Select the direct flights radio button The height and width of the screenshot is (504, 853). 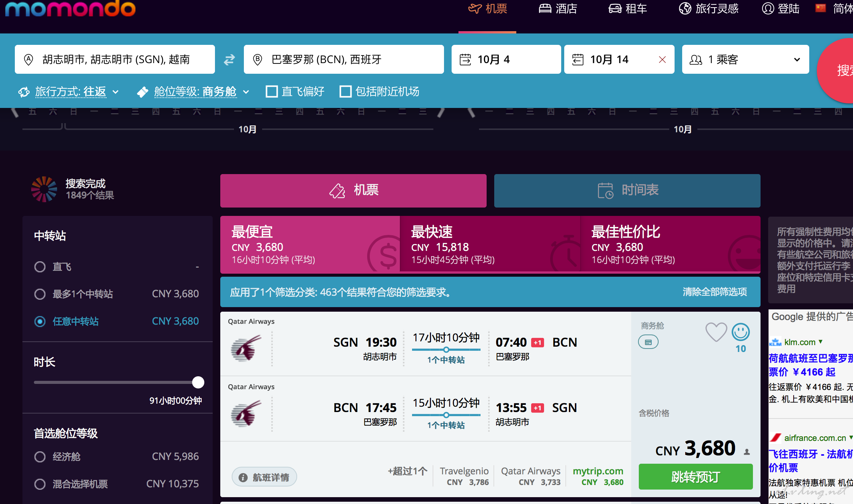(x=40, y=267)
